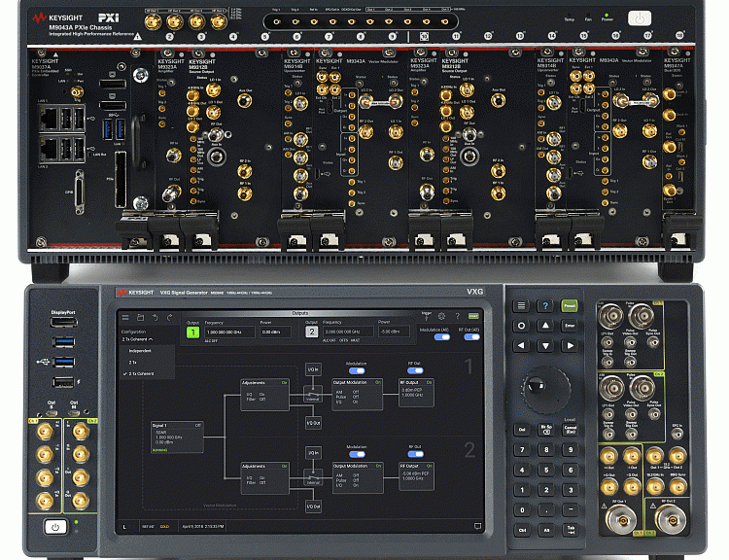Screen dimensions: 729x560
Task: Toggle the channel 2 Modulation switch
Action: pos(357,454)
